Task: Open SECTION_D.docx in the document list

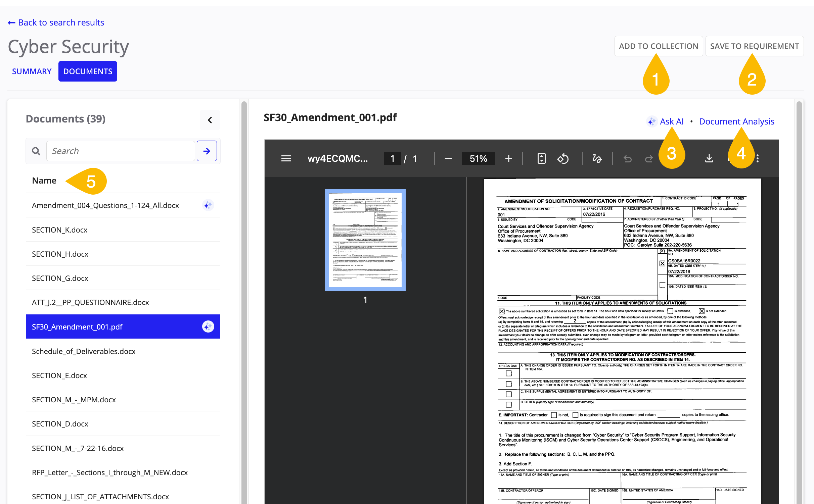Action: point(123,424)
